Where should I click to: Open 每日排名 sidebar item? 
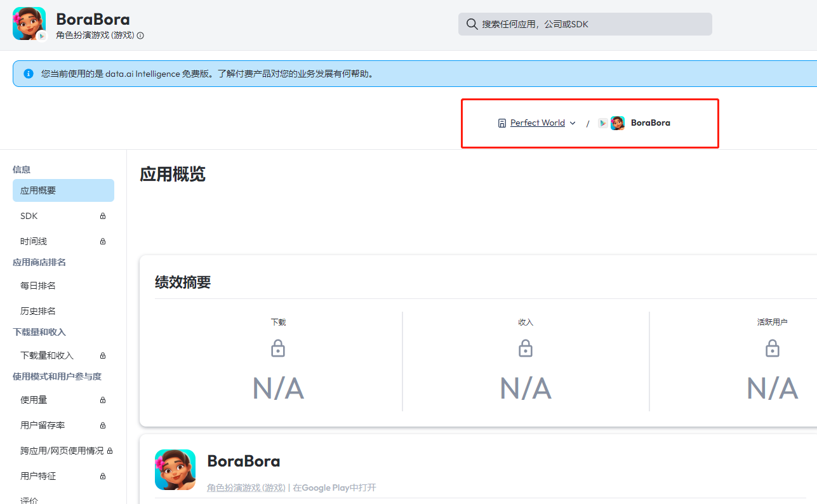click(63, 286)
